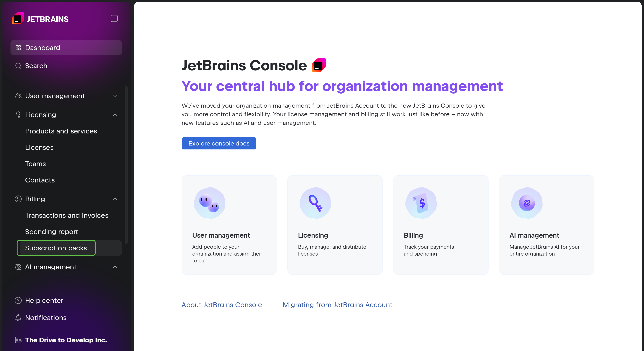Open Subscription packs menu item
The width and height of the screenshot is (644, 351).
[56, 248]
